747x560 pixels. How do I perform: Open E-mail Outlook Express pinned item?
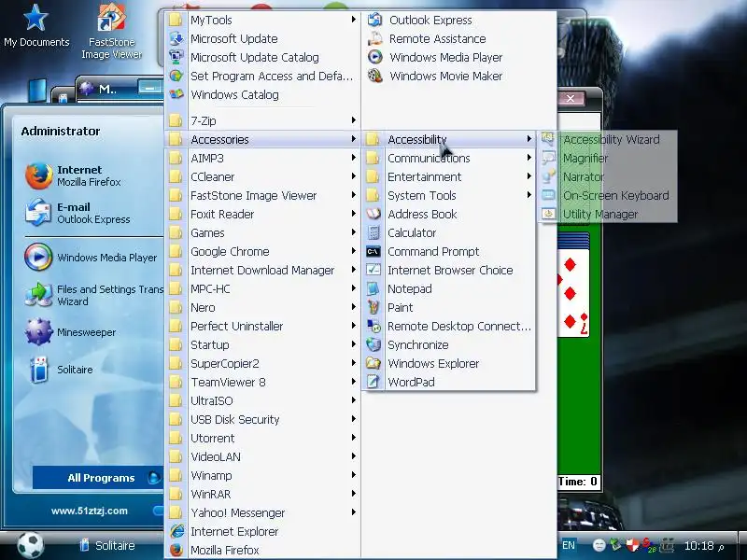pyautogui.click(x=78, y=213)
